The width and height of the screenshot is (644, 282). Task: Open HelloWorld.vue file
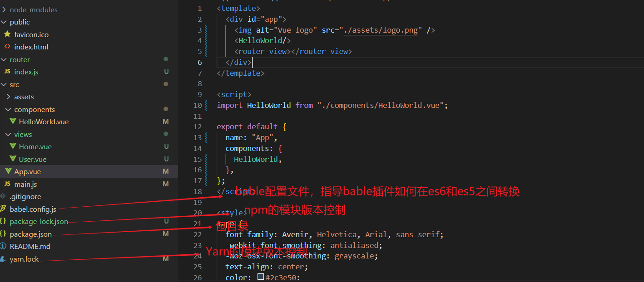coord(44,122)
